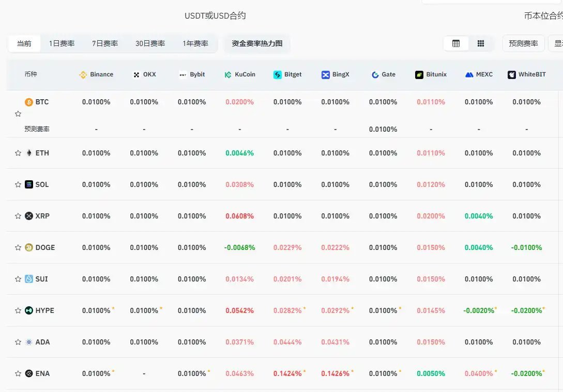
Task: Click the XRP coin icon
Action: [x=29, y=216]
